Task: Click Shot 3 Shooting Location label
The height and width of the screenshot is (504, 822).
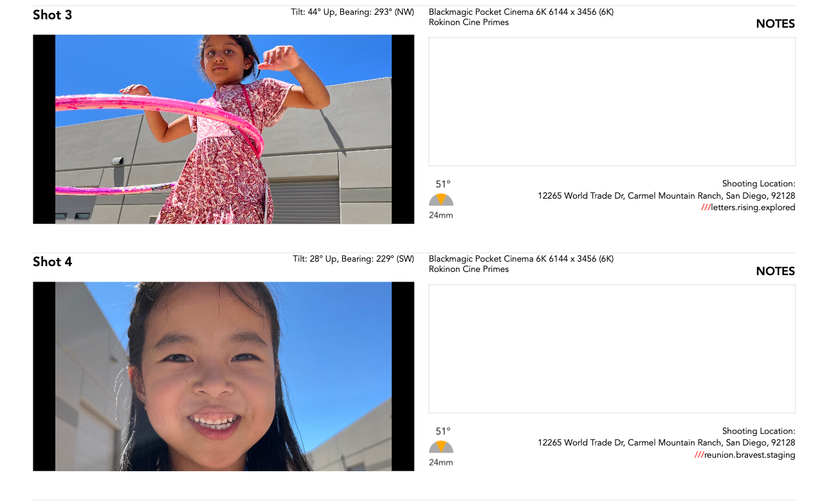Action: [x=759, y=184]
